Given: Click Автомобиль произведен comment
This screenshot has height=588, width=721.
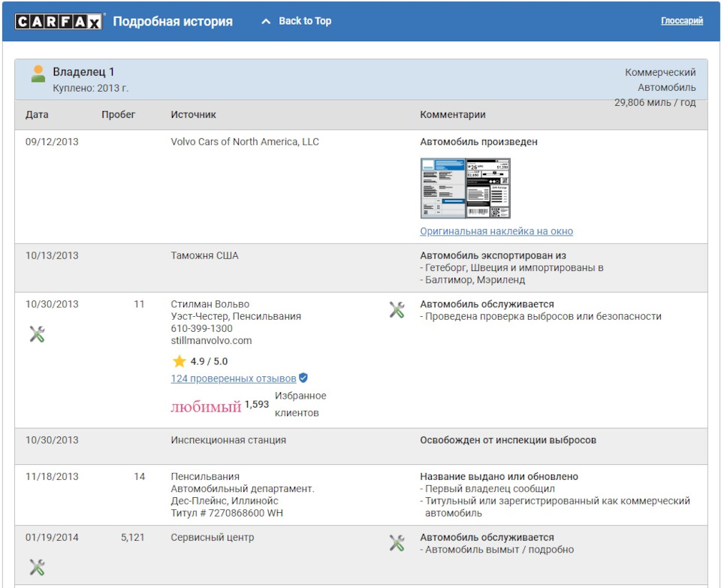Looking at the screenshot, I should coord(478,142).
